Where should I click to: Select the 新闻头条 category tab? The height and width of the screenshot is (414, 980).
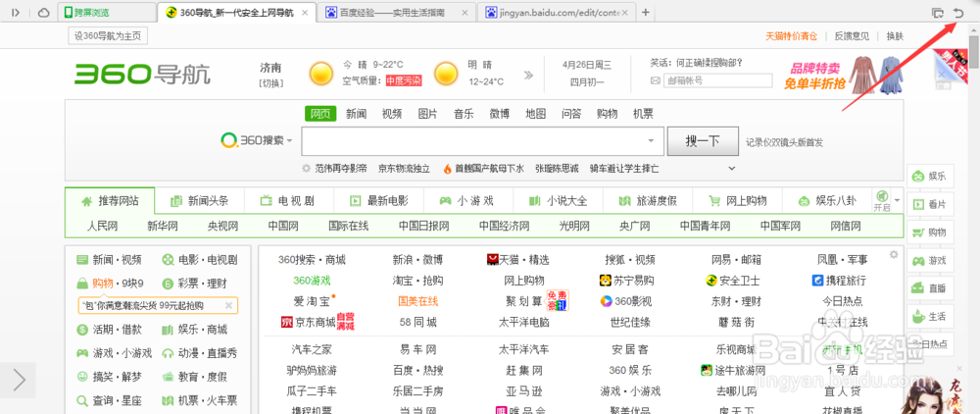tap(199, 201)
